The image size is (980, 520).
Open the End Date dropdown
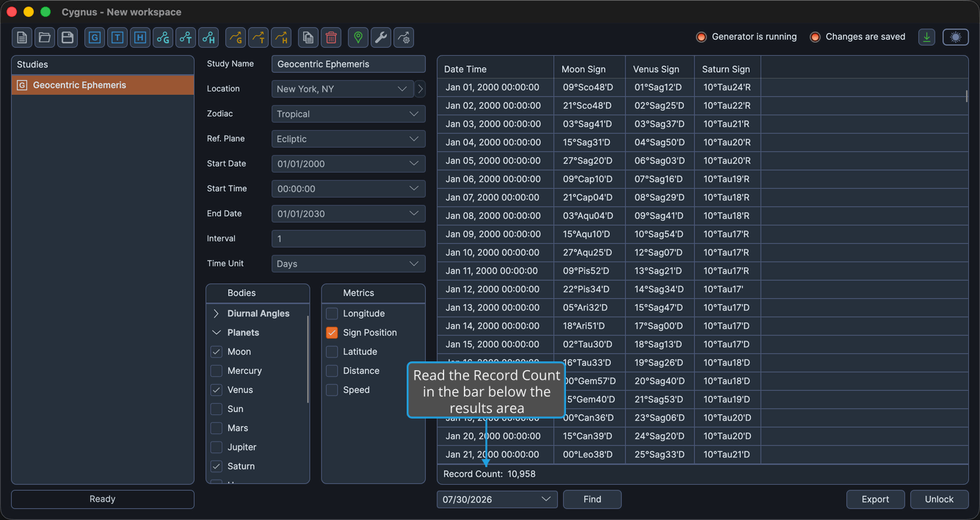click(349, 214)
